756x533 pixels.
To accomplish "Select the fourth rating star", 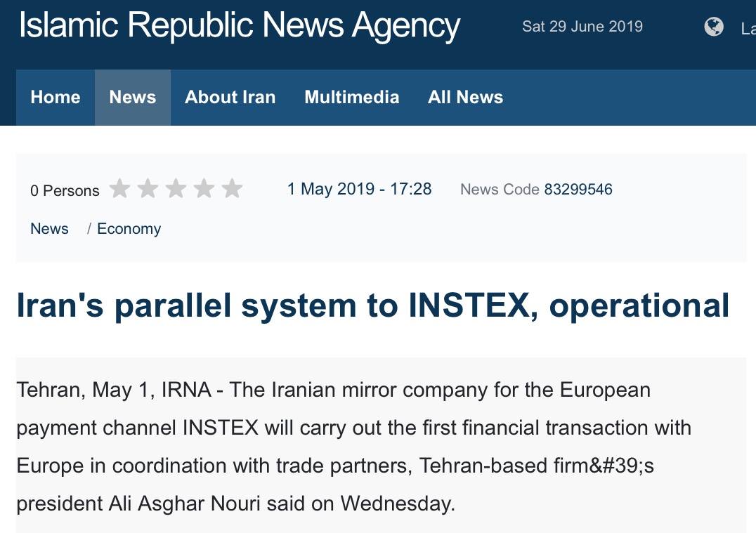I will click(x=204, y=189).
